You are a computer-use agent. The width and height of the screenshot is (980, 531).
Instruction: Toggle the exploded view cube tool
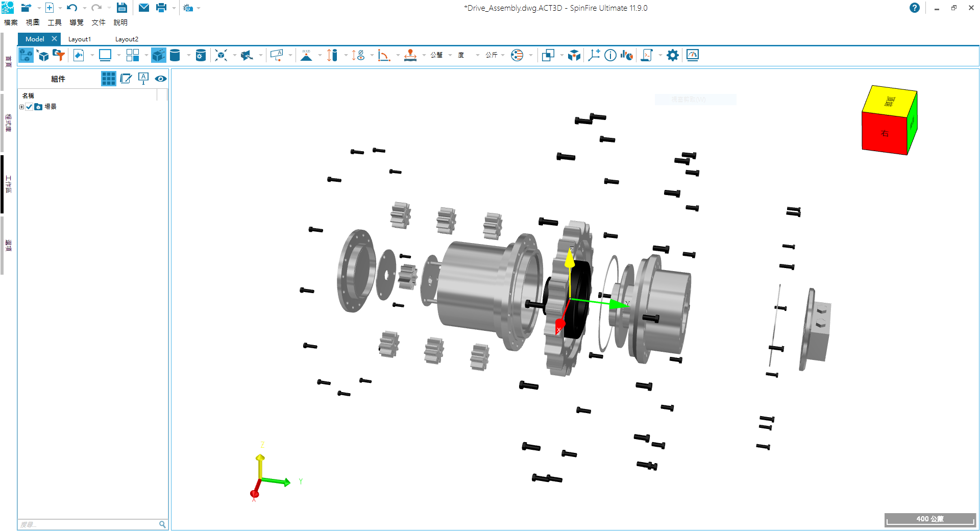pyautogui.click(x=159, y=55)
